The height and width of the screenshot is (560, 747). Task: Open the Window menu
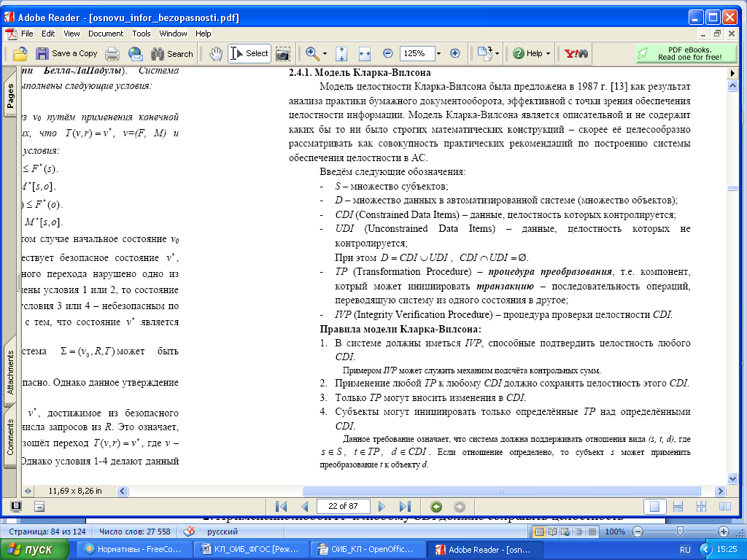[173, 34]
